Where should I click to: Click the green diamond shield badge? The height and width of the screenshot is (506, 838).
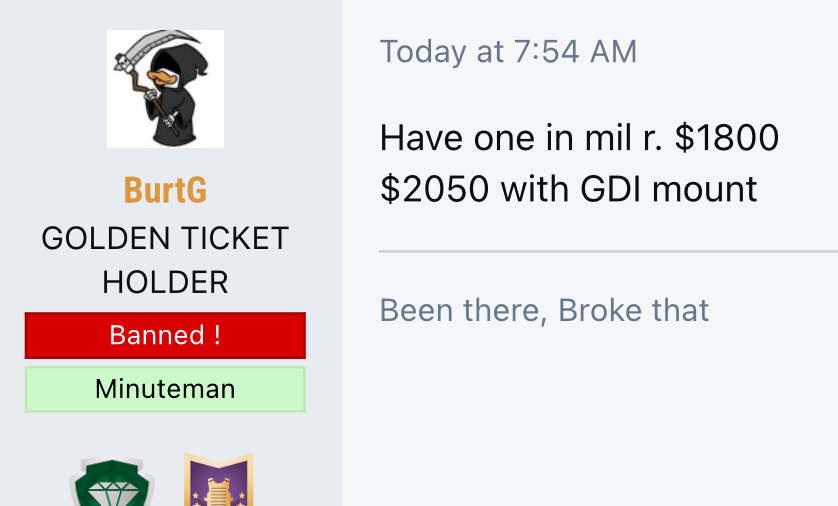112,482
